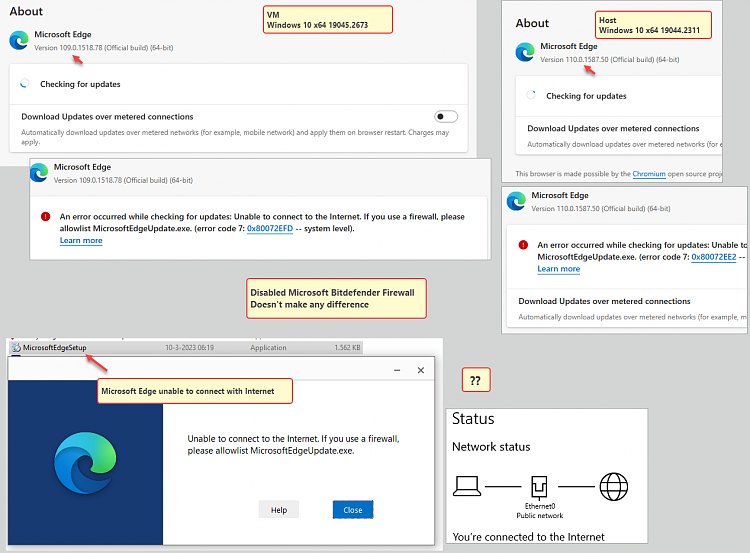The width and height of the screenshot is (750, 553).
Task: Click the 'Public network' text
Action: [540, 516]
